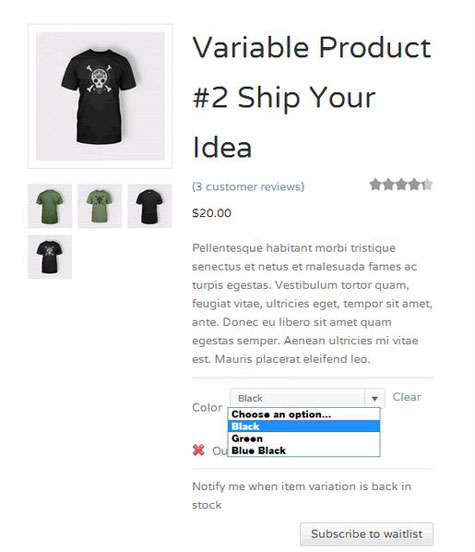Pick Blue Black from the dropdown list
The height and width of the screenshot is (552, 475).
coord(304,450)
